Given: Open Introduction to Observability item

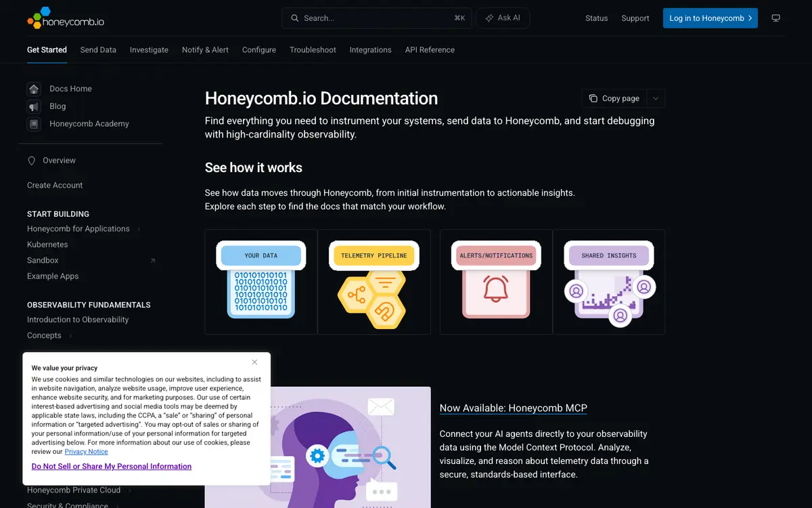Looking at the screenshot, I should 78,320.
